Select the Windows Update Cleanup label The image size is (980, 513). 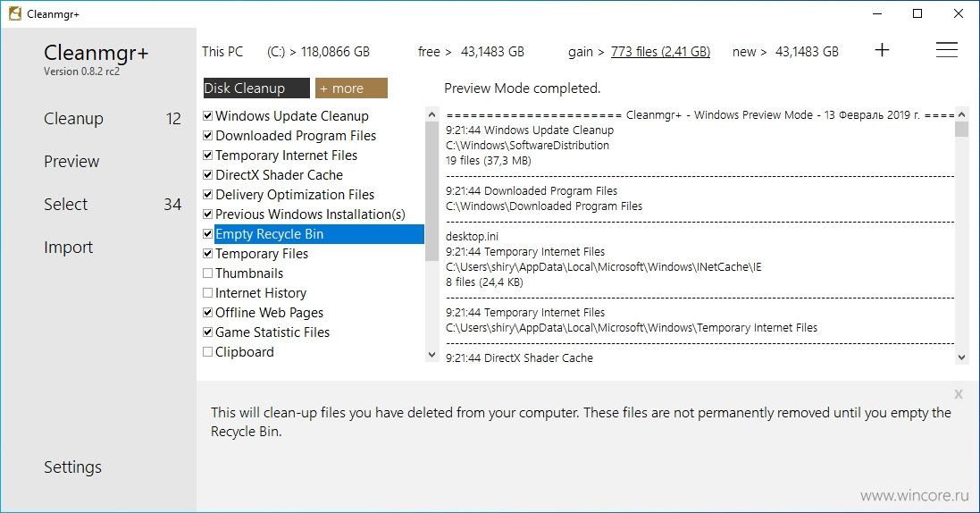[292, 116]
